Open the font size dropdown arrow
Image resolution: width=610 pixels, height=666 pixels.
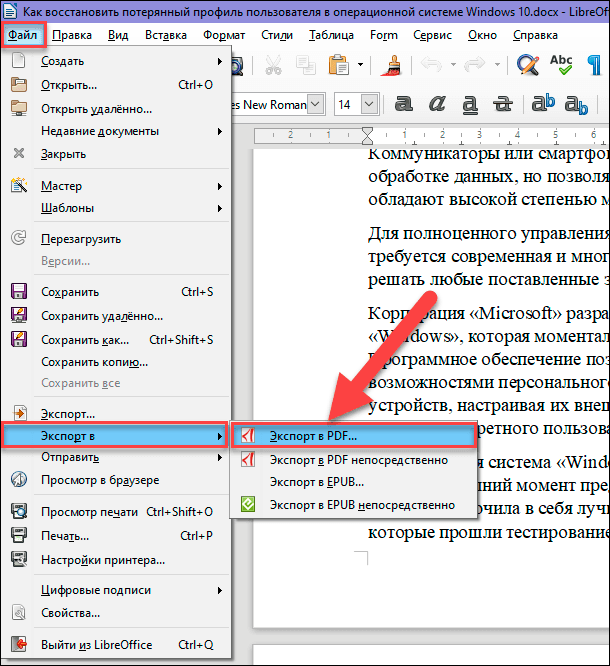[371, 104]
